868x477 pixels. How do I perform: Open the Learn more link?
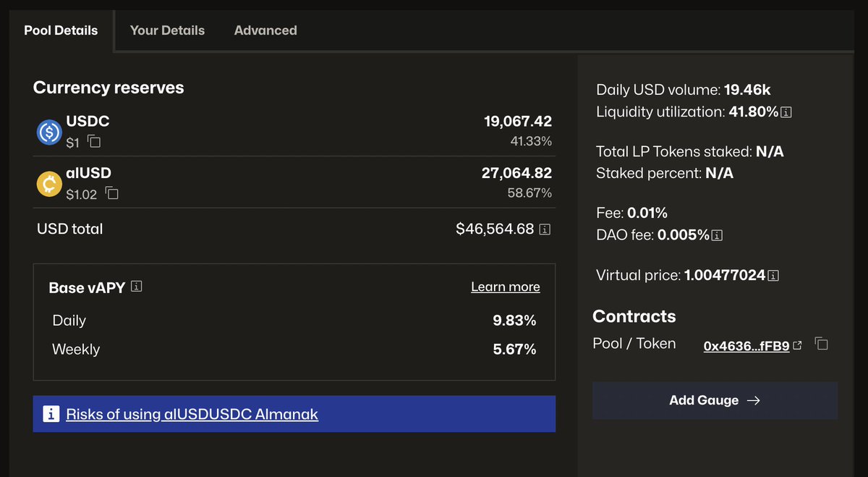[x=506, y=287]
